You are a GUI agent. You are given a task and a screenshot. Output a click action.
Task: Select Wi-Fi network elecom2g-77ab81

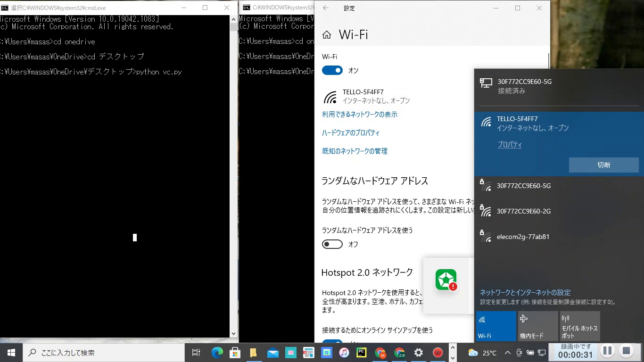pyautogui.click(x=559, y=237)
